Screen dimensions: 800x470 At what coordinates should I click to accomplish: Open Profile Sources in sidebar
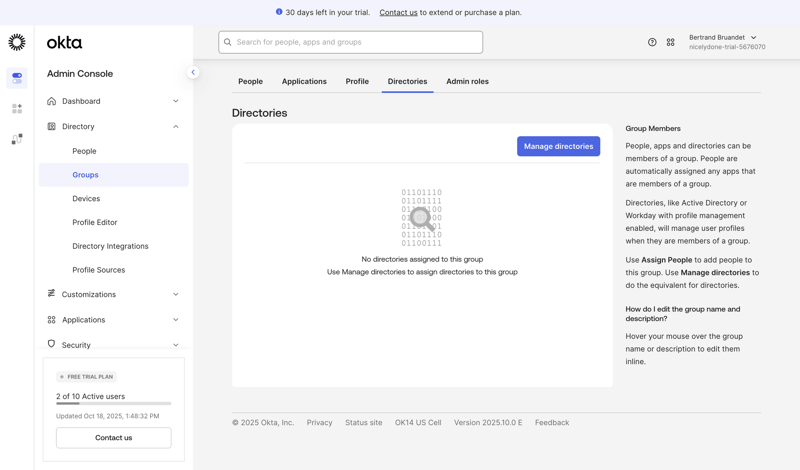click(x=114, y=270)
